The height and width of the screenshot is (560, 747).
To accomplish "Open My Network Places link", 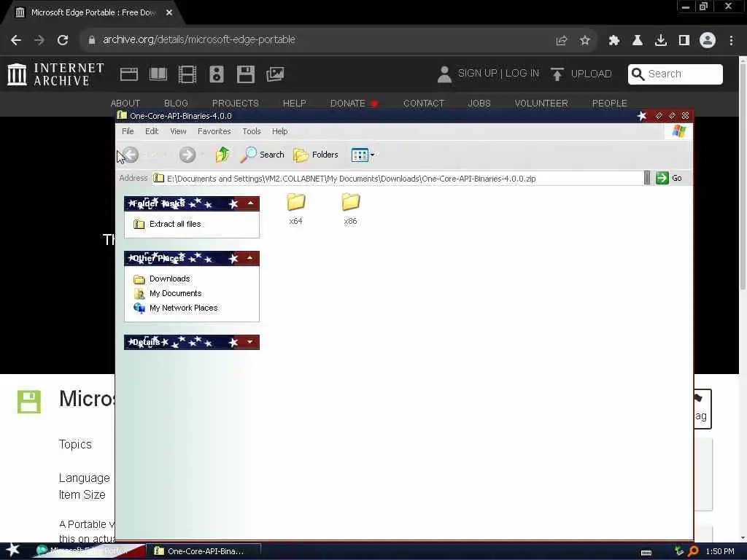I will pos(183,308).
